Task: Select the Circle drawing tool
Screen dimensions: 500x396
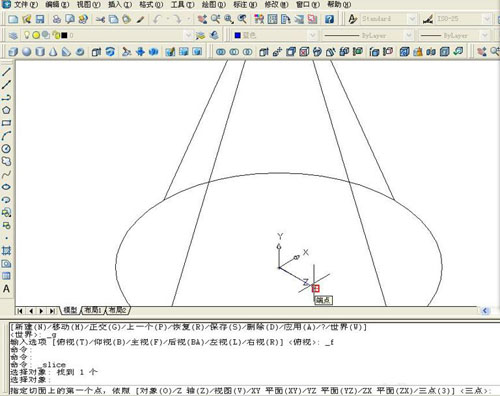Action: tap(6, 149)
